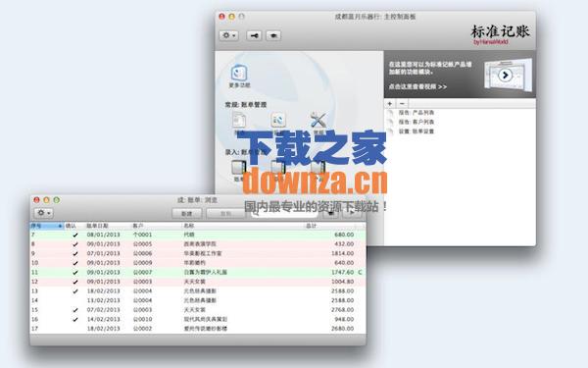This screenshot has height=368, width=588.
Task: Toggle the confirm checkmark on row 9
Action: pos(75,254)
